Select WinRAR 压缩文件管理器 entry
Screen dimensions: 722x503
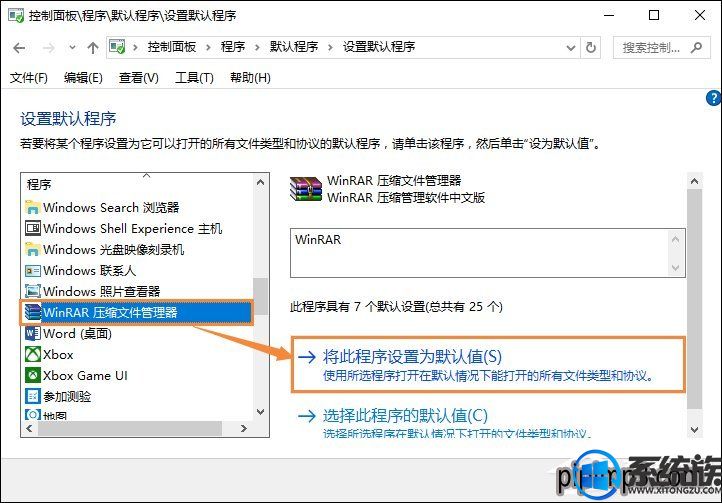coord(137,312)
